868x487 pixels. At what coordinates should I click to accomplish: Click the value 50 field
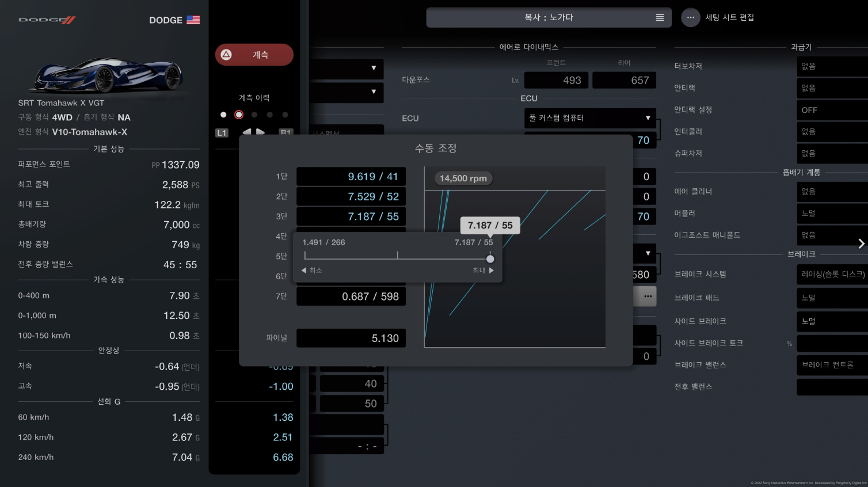(352, 404)
